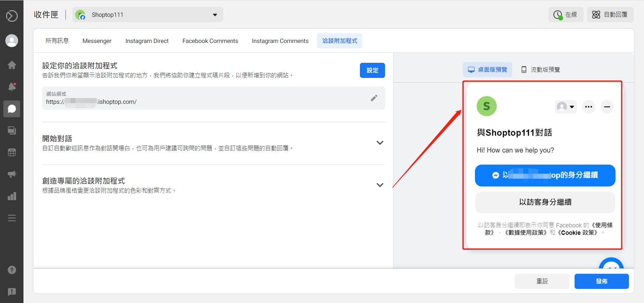The width and height of the screenshot is (644, 303).
Task: Click the blue 設定 button
Action: [372, 70]
